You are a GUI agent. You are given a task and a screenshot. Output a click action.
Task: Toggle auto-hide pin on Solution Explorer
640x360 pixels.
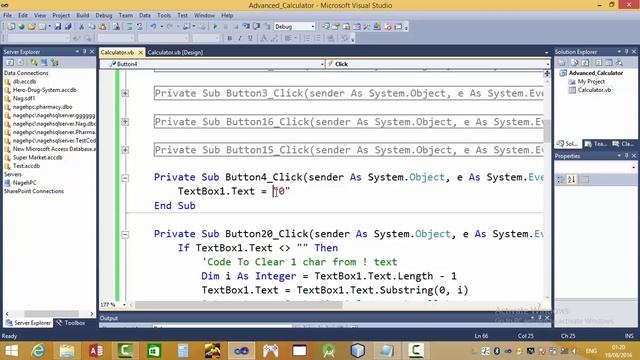(627, 52)
